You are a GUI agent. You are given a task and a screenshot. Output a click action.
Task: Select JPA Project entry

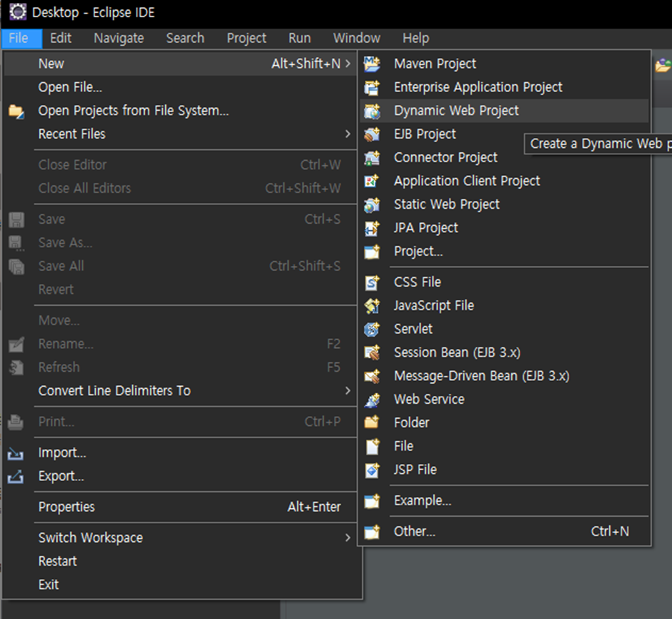[505, 228]
